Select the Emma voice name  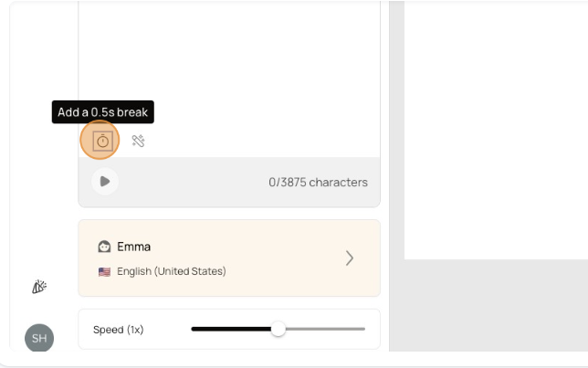tap(134, 247)
